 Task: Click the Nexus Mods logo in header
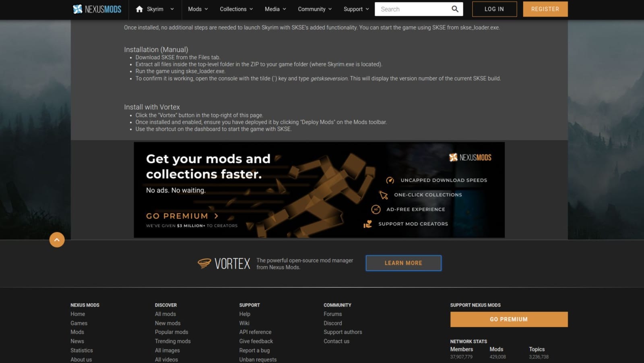97,9
